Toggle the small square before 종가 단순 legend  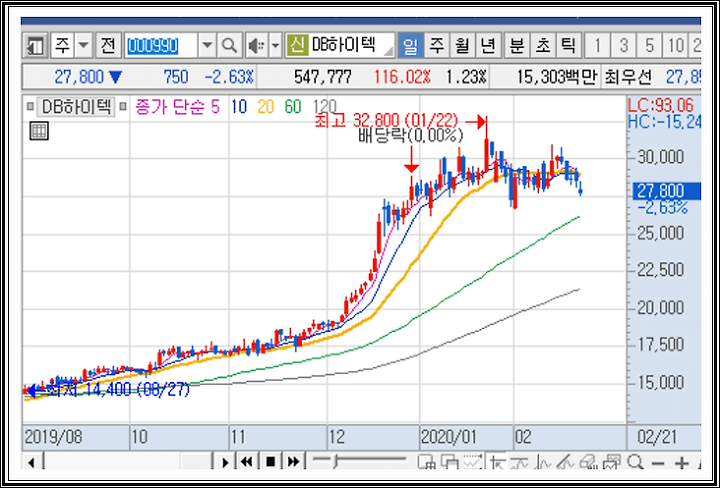pos(123,107)
